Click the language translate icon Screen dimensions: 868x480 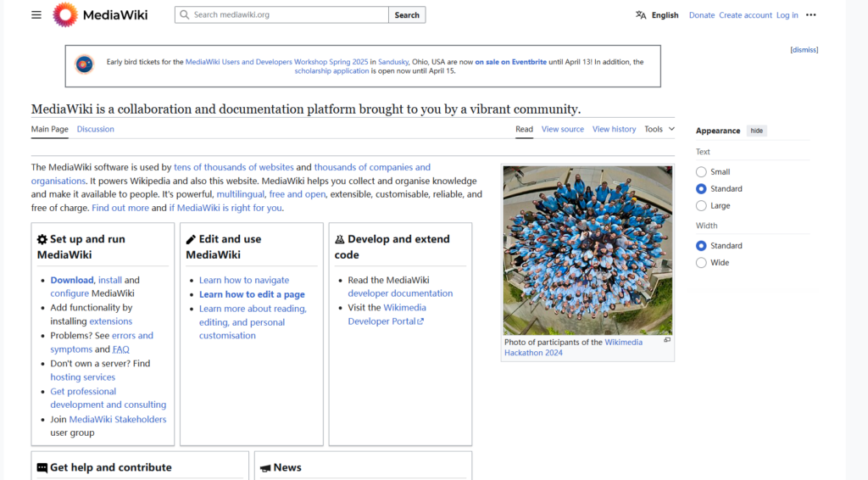point(641,14)
